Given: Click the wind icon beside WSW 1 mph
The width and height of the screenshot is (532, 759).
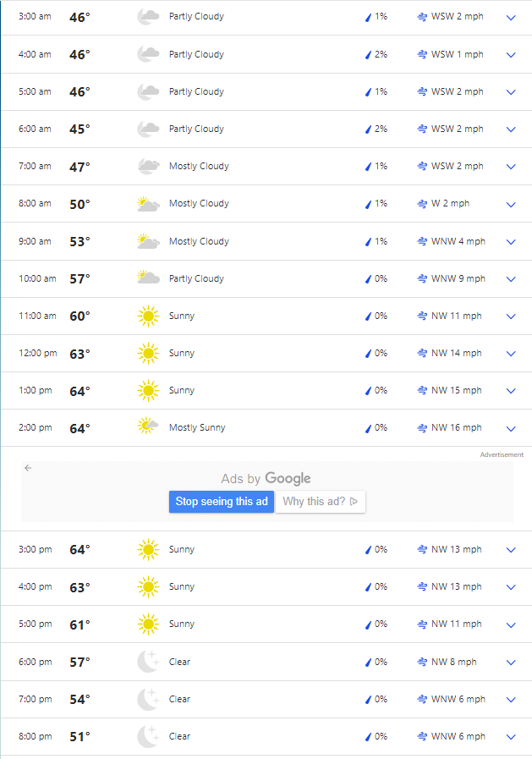Looking at the screenshot, I should pos(422,54).
